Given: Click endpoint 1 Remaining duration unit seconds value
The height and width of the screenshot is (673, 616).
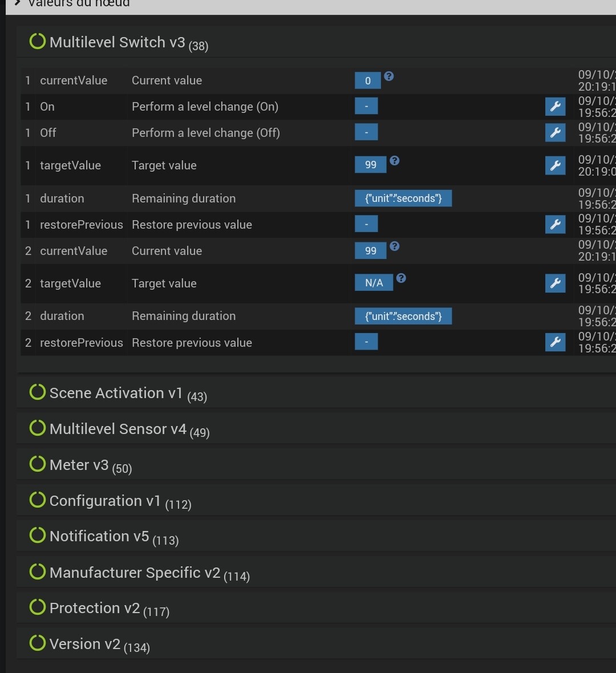Looking at the screenshot, I should click(403, 198).
